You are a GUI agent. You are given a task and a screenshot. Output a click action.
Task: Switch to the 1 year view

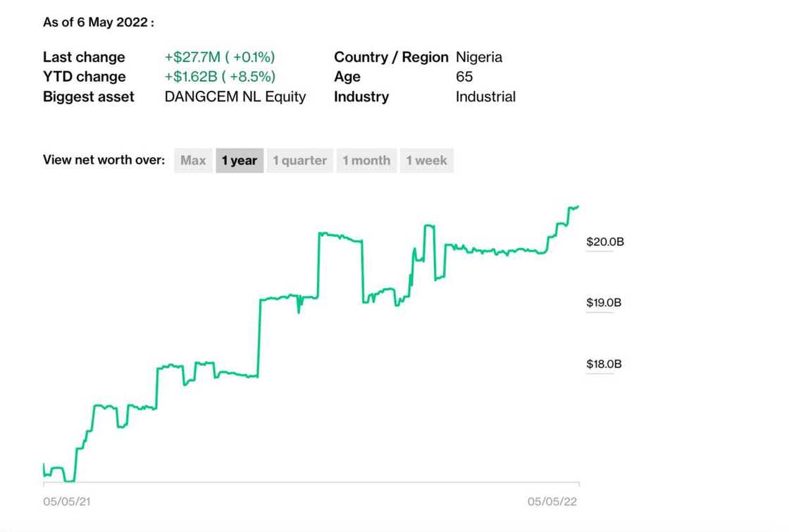point(240,161)
